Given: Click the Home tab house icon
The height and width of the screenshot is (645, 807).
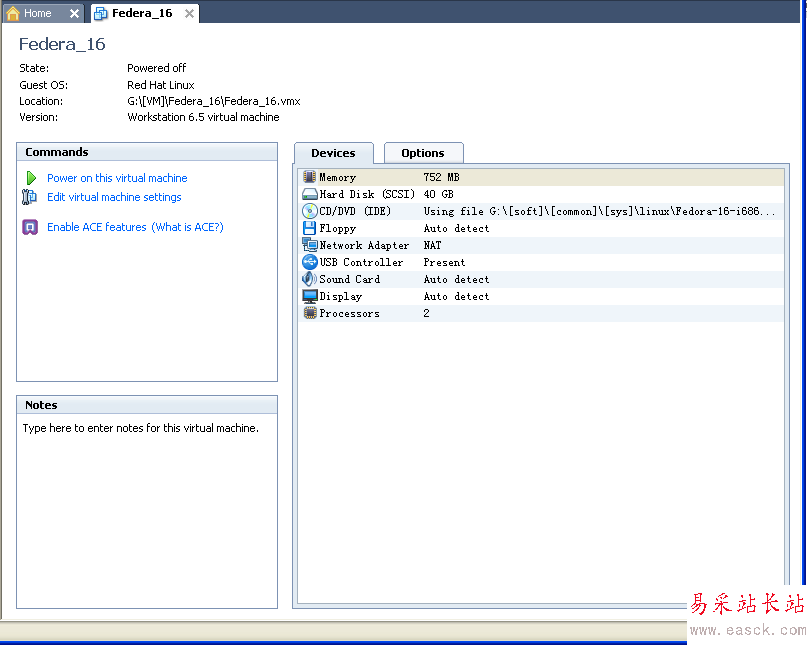Looking at the screenshot, I should coord(13,13).
